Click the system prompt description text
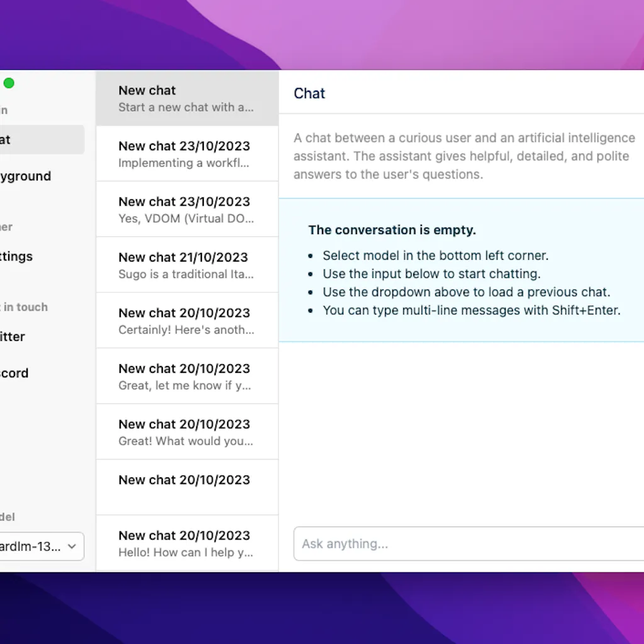644x644 pixels. (464, 156)
